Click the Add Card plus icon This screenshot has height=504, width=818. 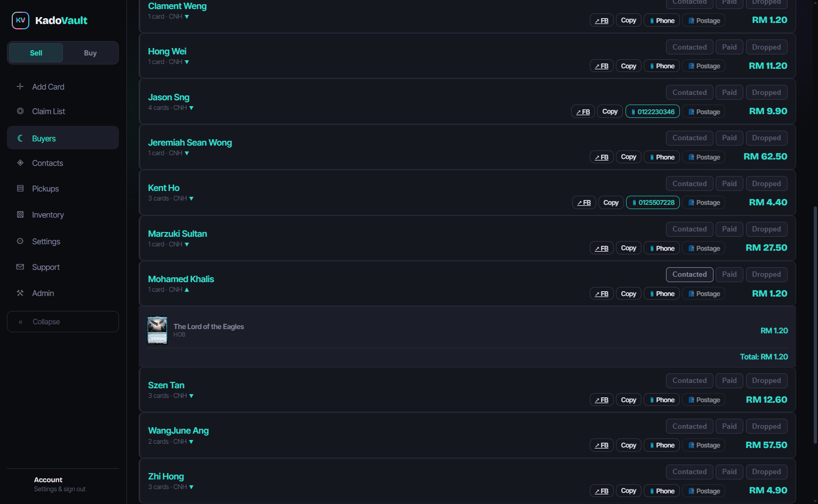pos(20,86)
